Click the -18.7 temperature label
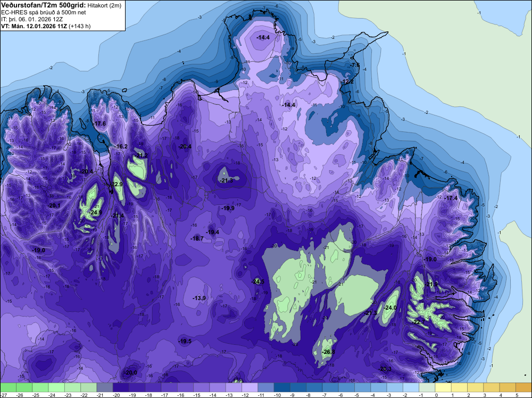Viewport: 532px width, 398px height. click(197, 238)
